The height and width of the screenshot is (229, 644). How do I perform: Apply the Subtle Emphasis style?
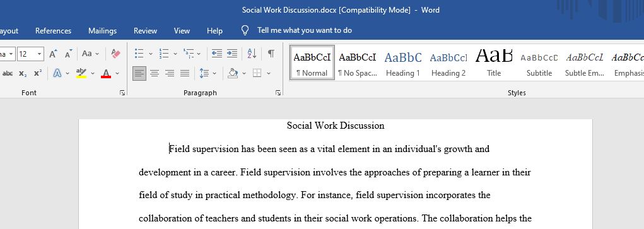click(585, 62)
